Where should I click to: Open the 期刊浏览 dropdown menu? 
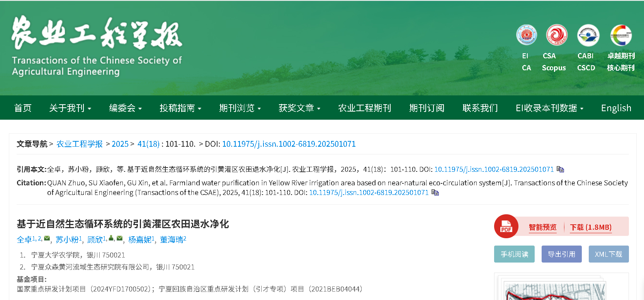pos(240,108)
